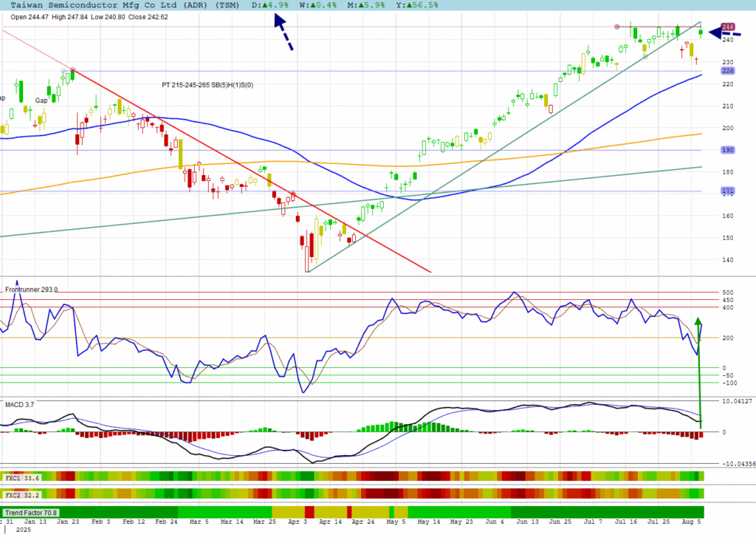Click the 'Gap' label near January candles

click(x=41, y=100)
